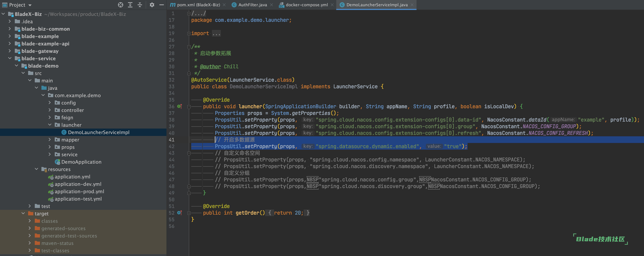644x256 pixels.
Task: Select DemoApplication class in tree
Action: [x=81, y=162]
